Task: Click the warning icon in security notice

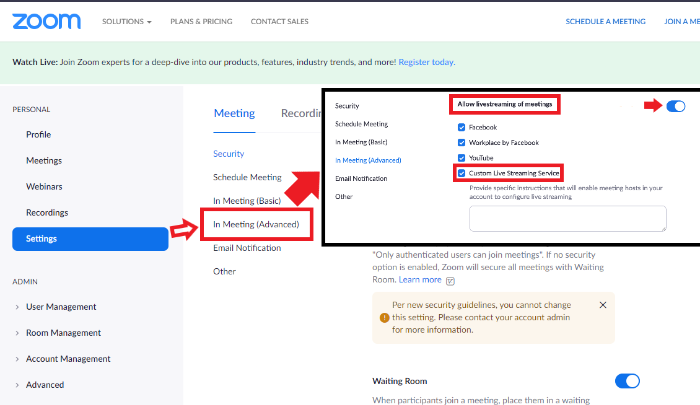Action: tap(384, 317)
